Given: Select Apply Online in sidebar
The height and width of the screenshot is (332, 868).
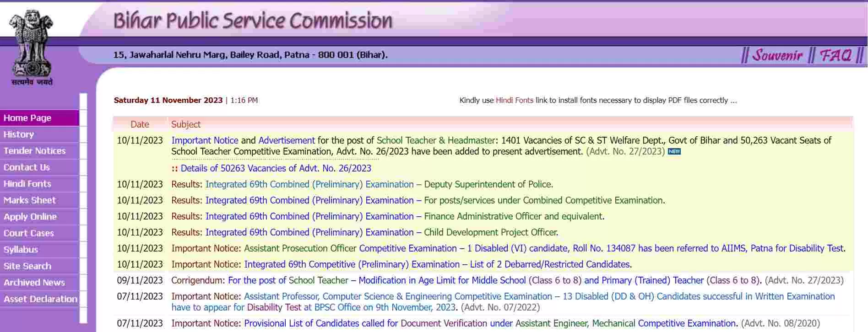Looking at the screenshot, I should (x=39, y=217).
